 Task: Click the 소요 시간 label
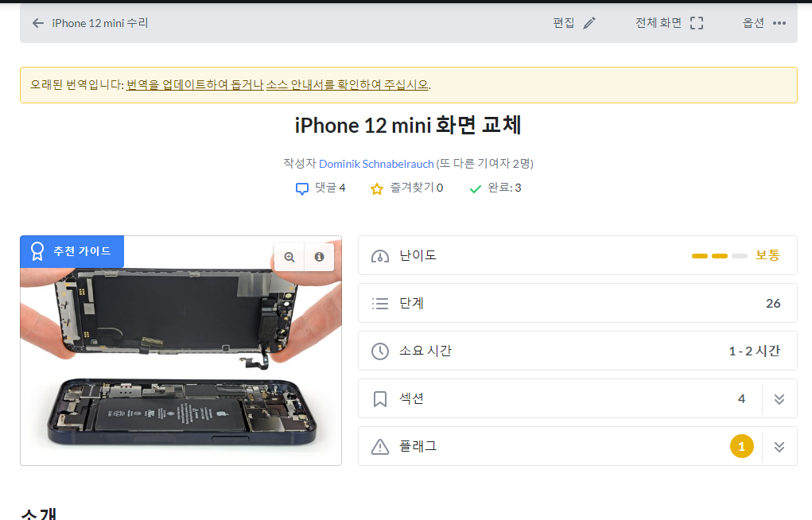(425, 351)
